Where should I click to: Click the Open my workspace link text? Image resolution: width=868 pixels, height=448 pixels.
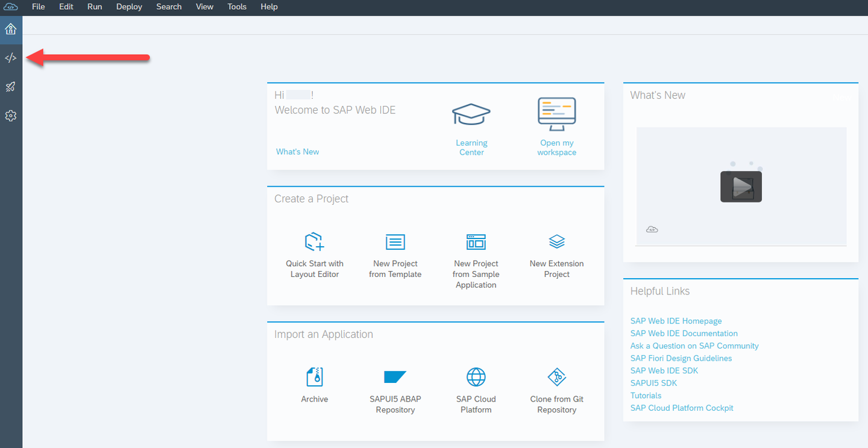557,148
